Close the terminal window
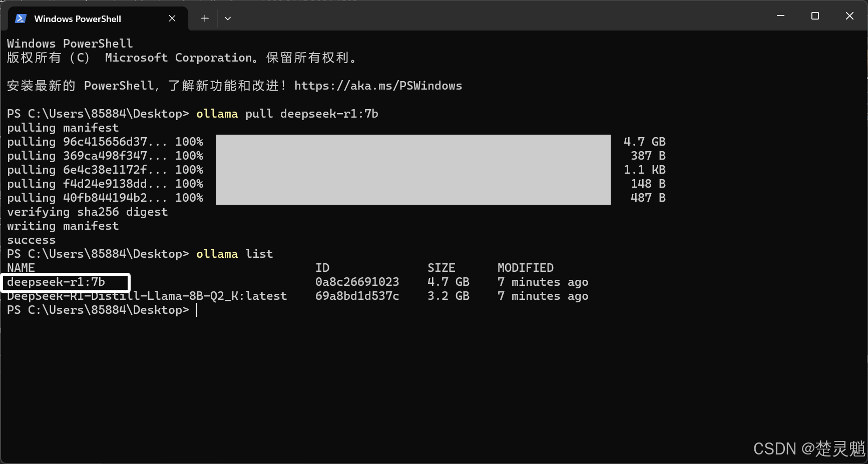868x464 pixels. pyautogui.click(x=849, y=16)
